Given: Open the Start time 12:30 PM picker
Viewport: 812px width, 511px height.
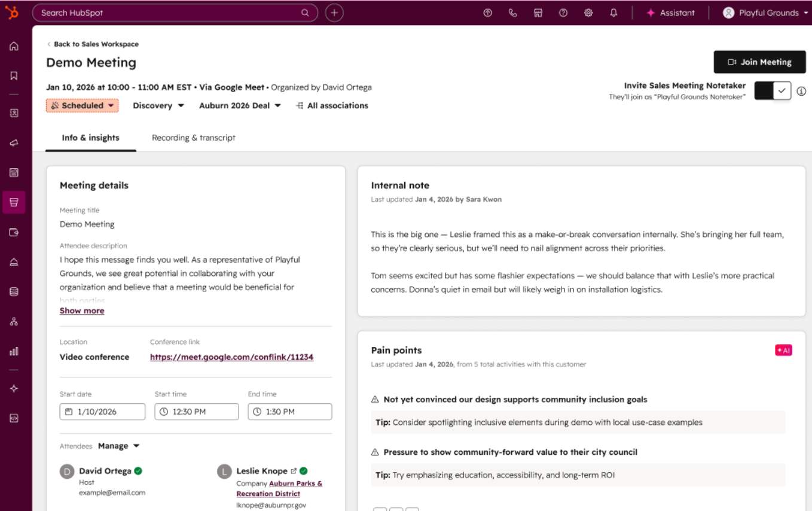Looking at the screenshot, I should 196,412.
